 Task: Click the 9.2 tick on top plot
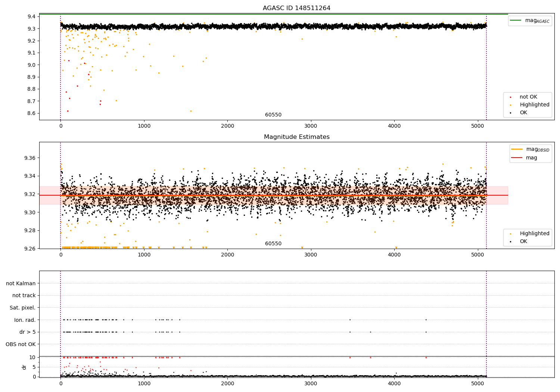(31, 41)
